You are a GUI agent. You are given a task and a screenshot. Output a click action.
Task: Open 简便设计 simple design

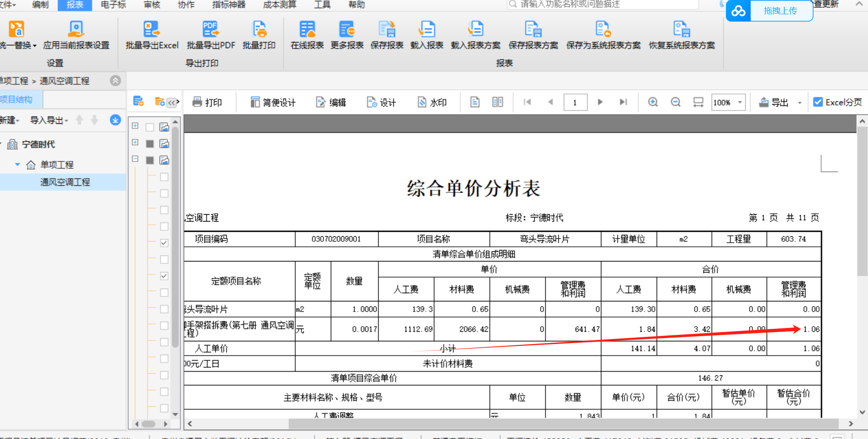coord(273,102)
